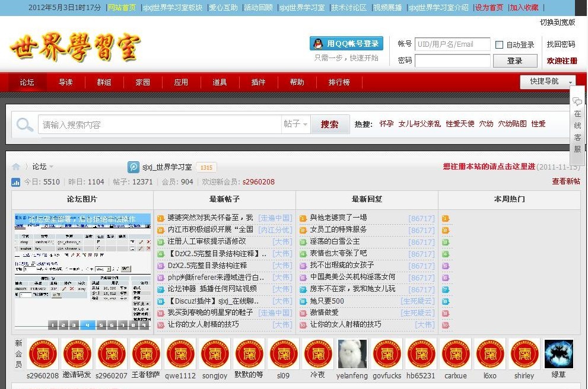Click the sjxj_世界学习室 QQ group icon
Image resolution: width=588 pixels, height=389 pixels.
pos(132,167)
